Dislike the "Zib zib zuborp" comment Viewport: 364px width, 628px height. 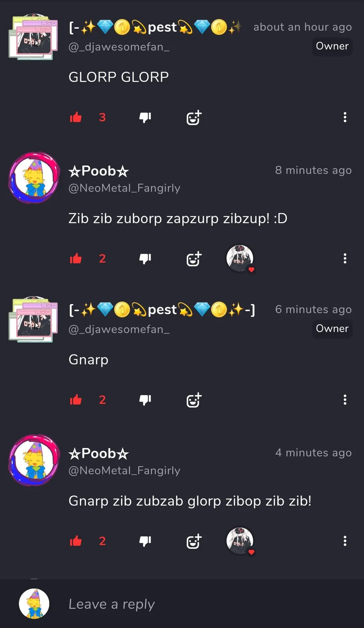[x=145, y=259]
